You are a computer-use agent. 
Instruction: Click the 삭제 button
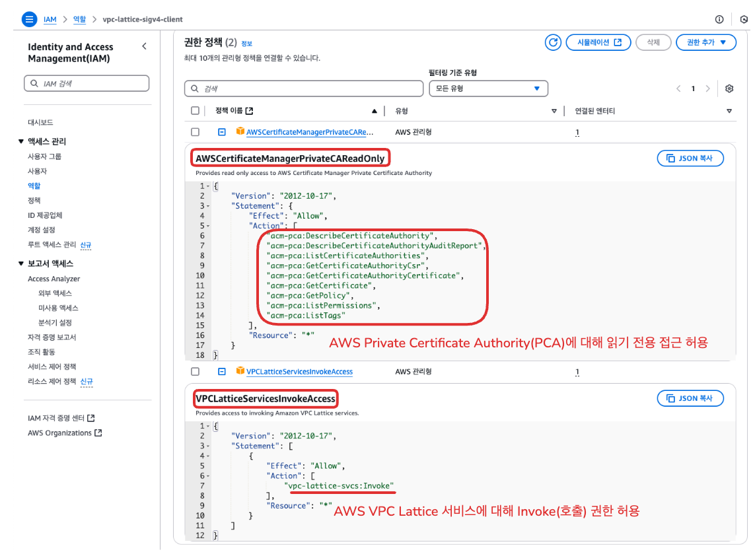coord(653,42)
